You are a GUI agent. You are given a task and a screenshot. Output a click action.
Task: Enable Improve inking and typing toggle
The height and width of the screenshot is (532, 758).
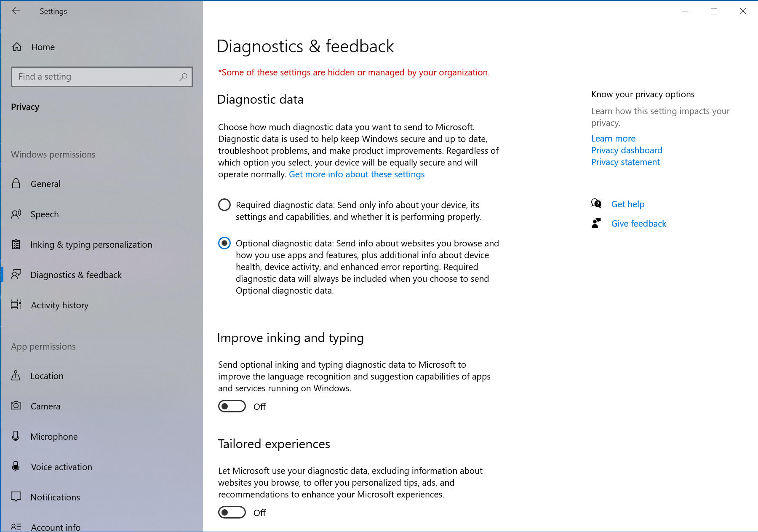232,406
